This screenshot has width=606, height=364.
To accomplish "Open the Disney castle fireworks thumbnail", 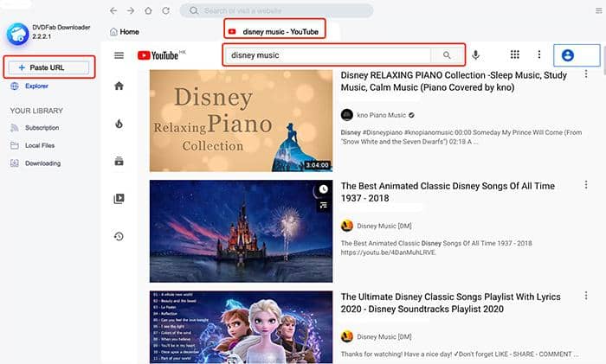I will (241, 231).
